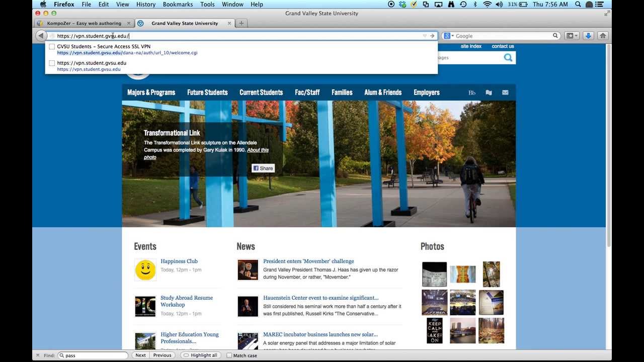The image size is (644, 362).
Task: Open President enters 'Movember' challenge article
Action: click(x=308, y=261)
